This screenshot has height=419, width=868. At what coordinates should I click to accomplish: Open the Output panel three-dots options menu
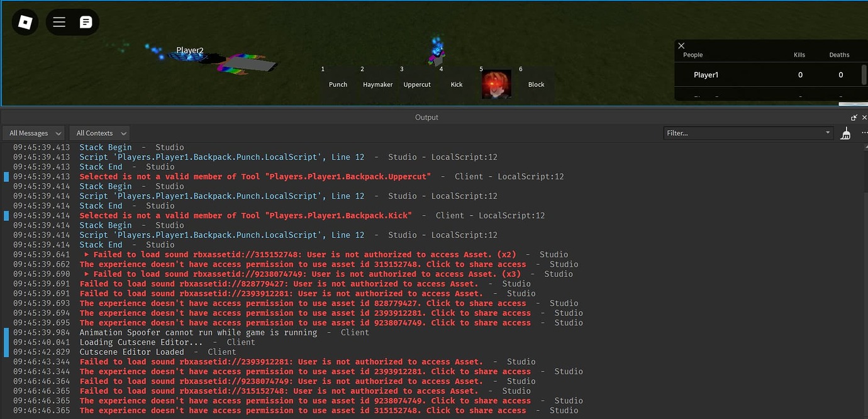point(864,133)
